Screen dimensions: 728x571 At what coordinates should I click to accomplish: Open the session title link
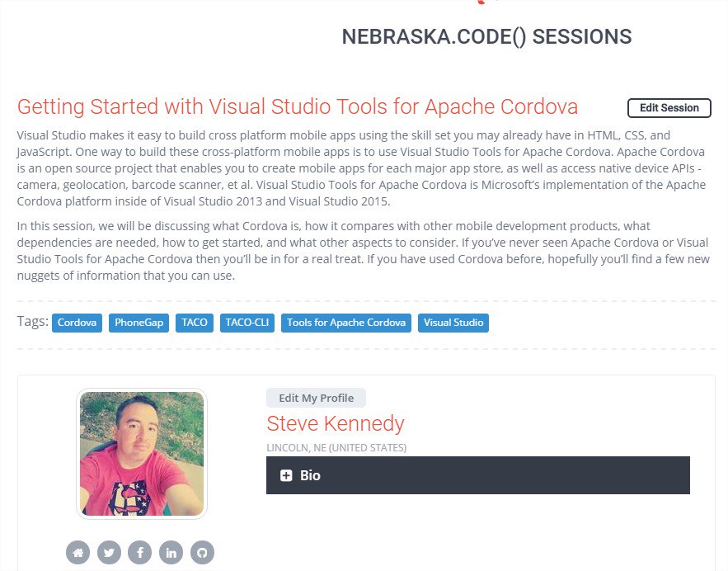coord(298,106)
